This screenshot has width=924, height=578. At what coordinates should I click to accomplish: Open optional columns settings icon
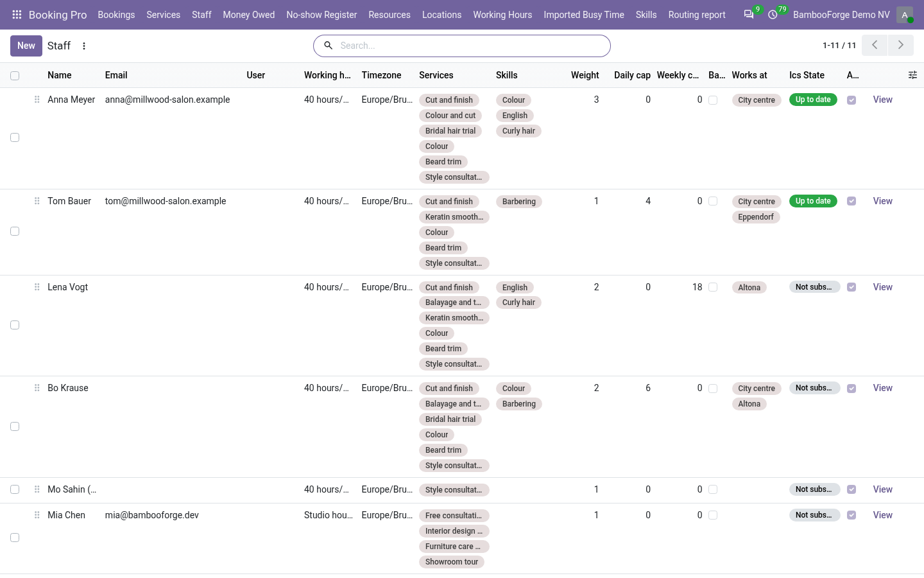(912, 75)
